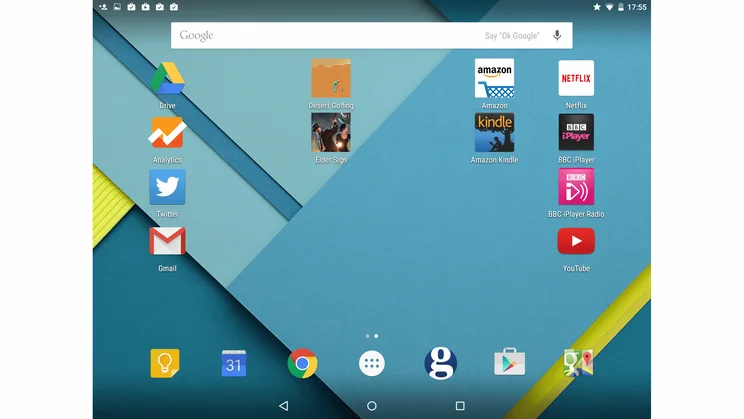Tap the 17:55 clock in the status bar
744x419 pixels.
[637, 7]
